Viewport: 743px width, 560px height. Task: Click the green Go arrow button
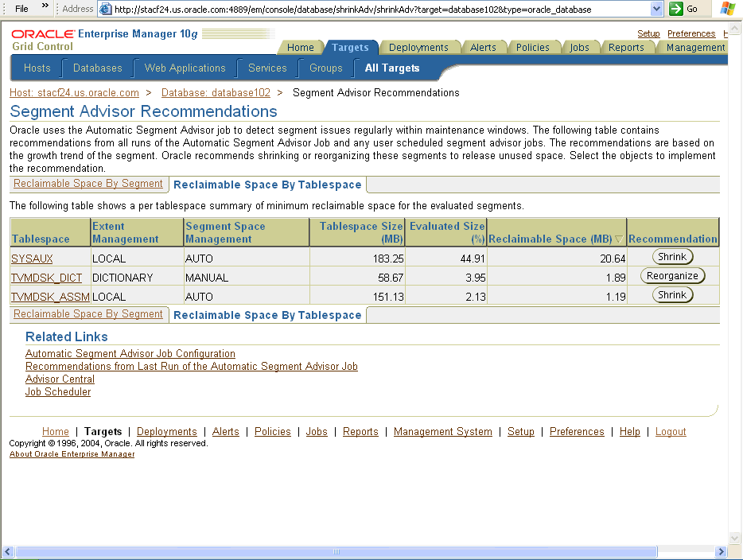click(676, 9)
